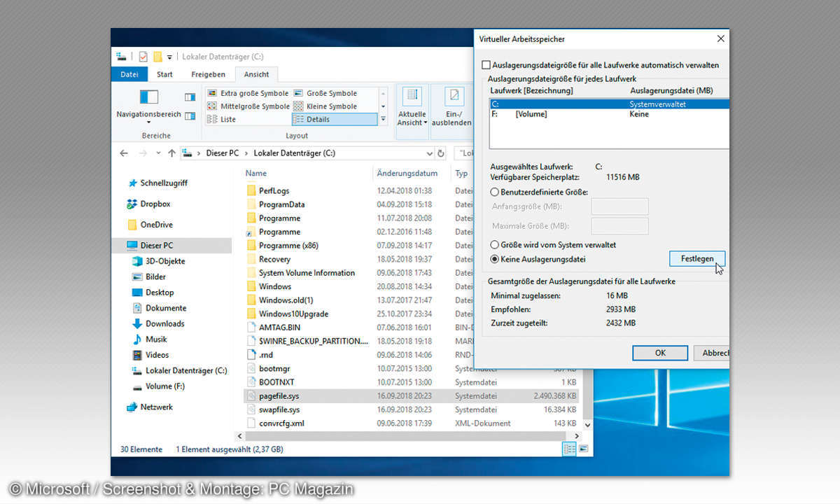840x504 pixels.
Task: Switch to the large icons view in the status bar
Action: click(x=583, y=449)
